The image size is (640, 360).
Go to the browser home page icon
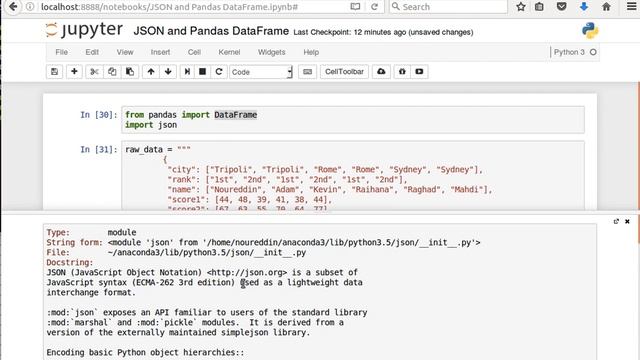tap(607, 7)
